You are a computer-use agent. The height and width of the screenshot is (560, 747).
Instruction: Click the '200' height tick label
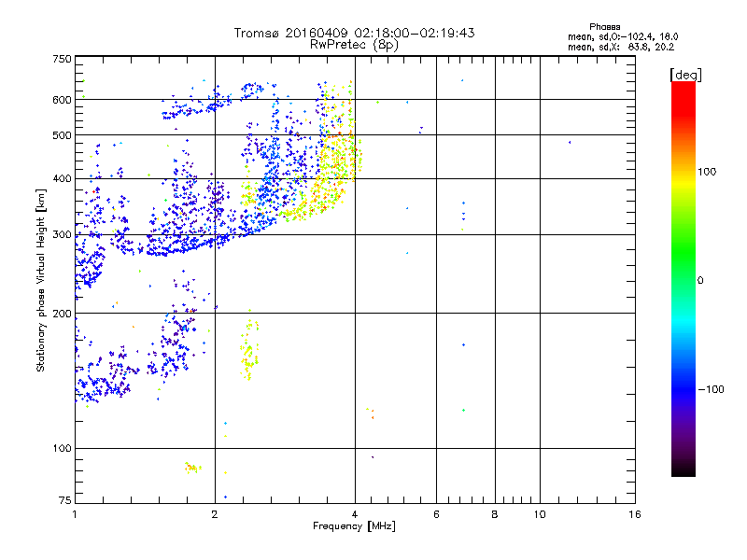click(x=62, y=314)
